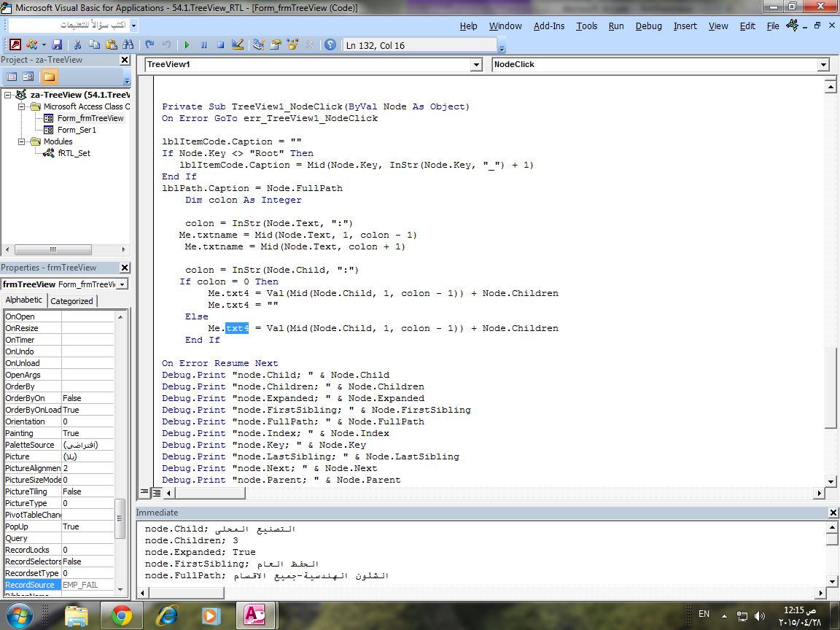
Task: Click the Copy icon in toolbar
Action: click(x=94, y=44)
